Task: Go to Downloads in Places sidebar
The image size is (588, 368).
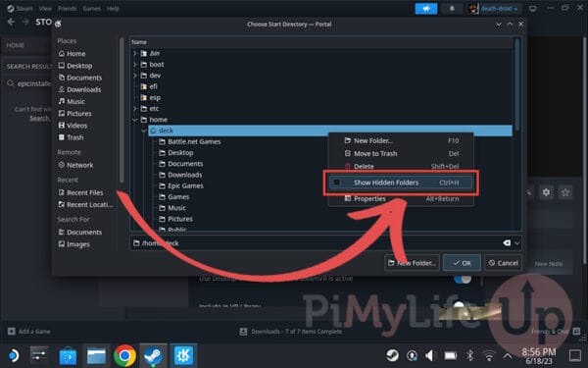Action: pyautogui.click(x=80, y=89)
